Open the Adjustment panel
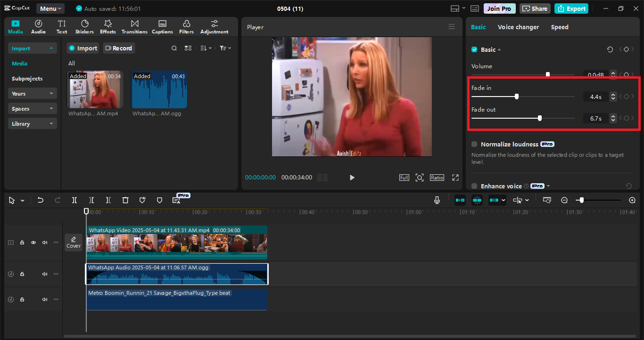The height and width of the screenshot is (340, 644). click(214, 27)
